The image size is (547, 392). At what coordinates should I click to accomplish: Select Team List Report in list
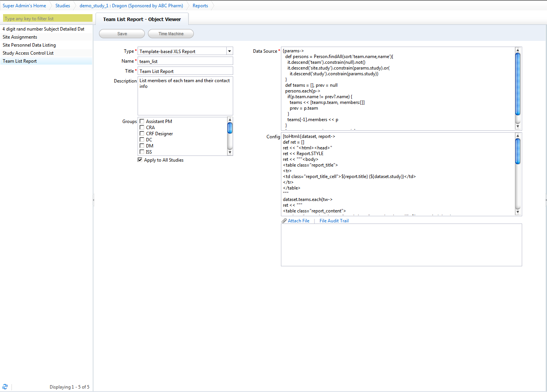[x=46, y=61]
